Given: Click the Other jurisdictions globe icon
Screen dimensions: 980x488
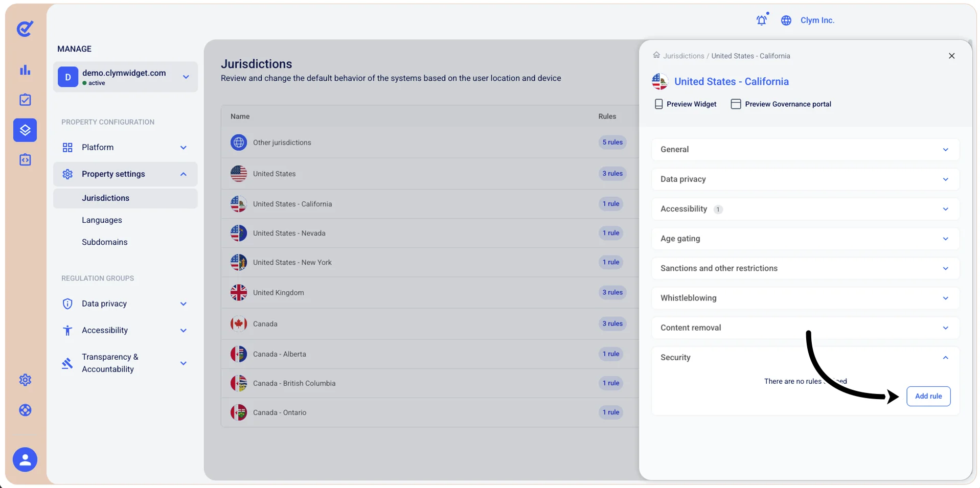Looking at the screenshot, I should 239,142.
